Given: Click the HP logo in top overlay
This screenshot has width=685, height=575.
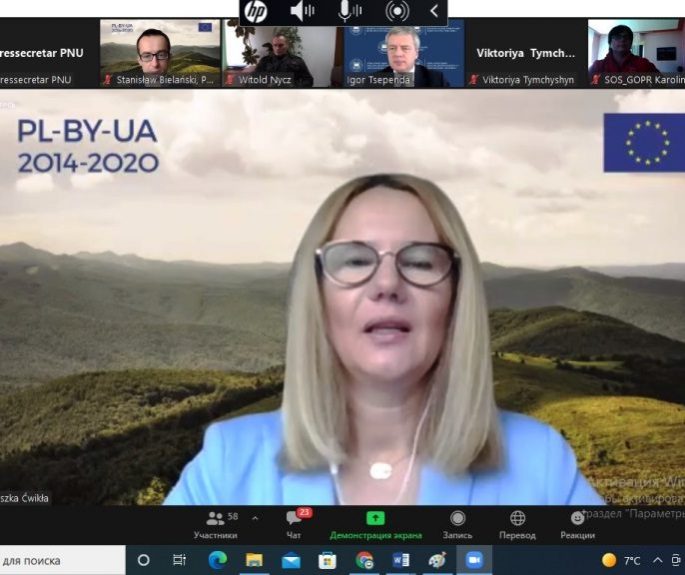Looking at the screenshot, I should point(256,12).
